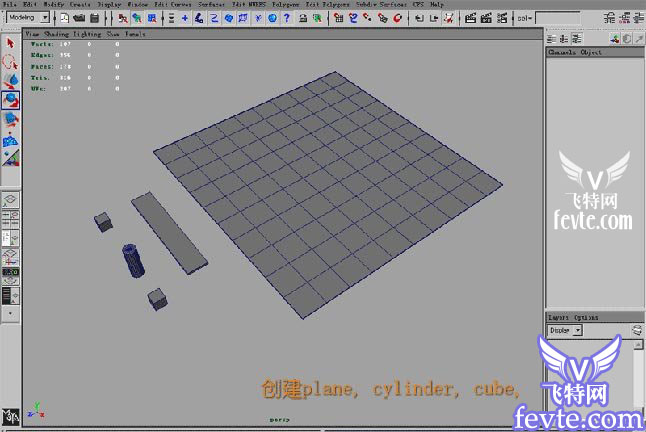Make the selected object live
This screenshot has width=646, height=432.
(x=397, y=18)
